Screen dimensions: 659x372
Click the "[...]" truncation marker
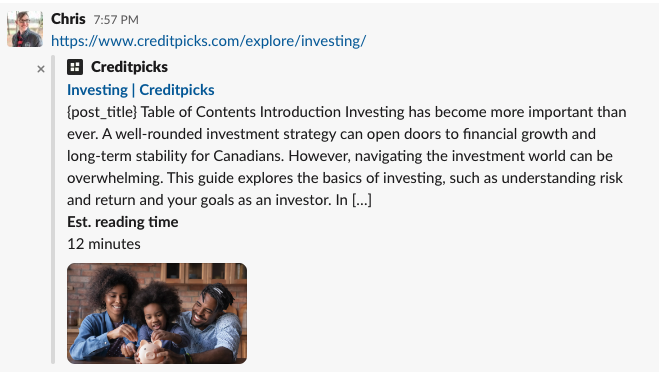(362, 200)
